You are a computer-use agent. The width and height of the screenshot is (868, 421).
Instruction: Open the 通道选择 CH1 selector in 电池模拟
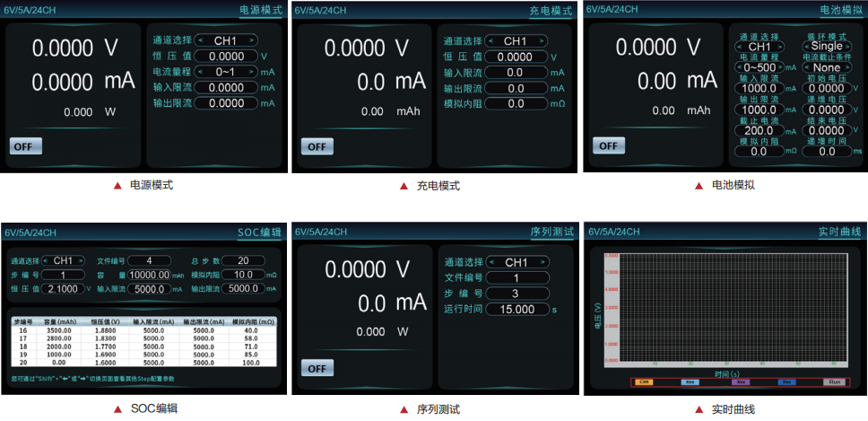(759, 47)
